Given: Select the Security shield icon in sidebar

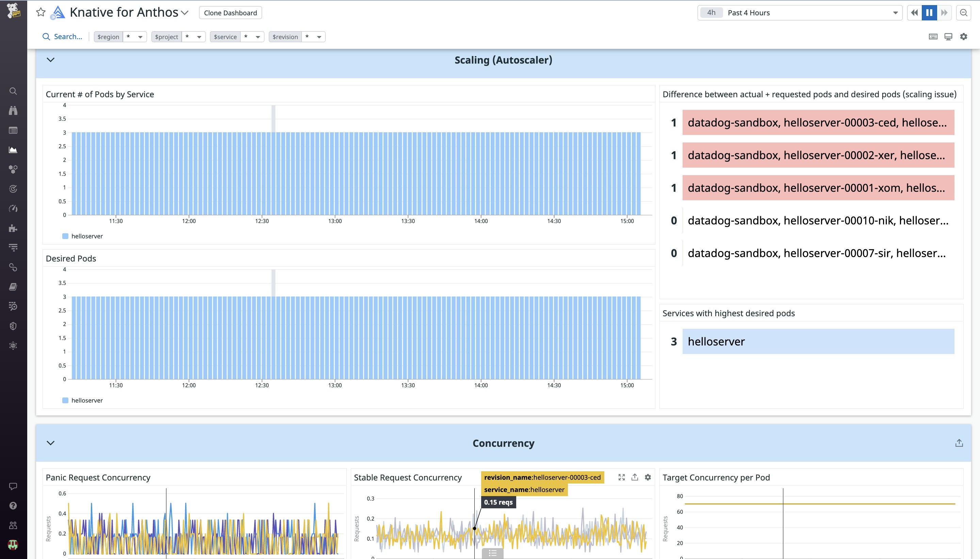Looking at the screenshot, I should (13, 325).
